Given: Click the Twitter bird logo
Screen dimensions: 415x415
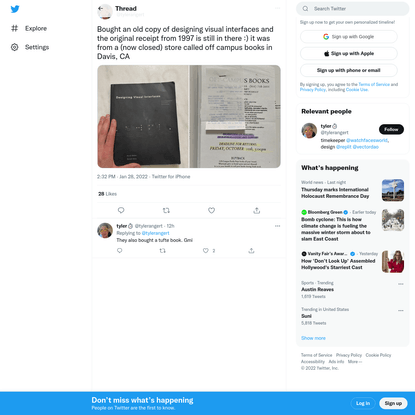Looking at the screenshot, I should point(15,9).
